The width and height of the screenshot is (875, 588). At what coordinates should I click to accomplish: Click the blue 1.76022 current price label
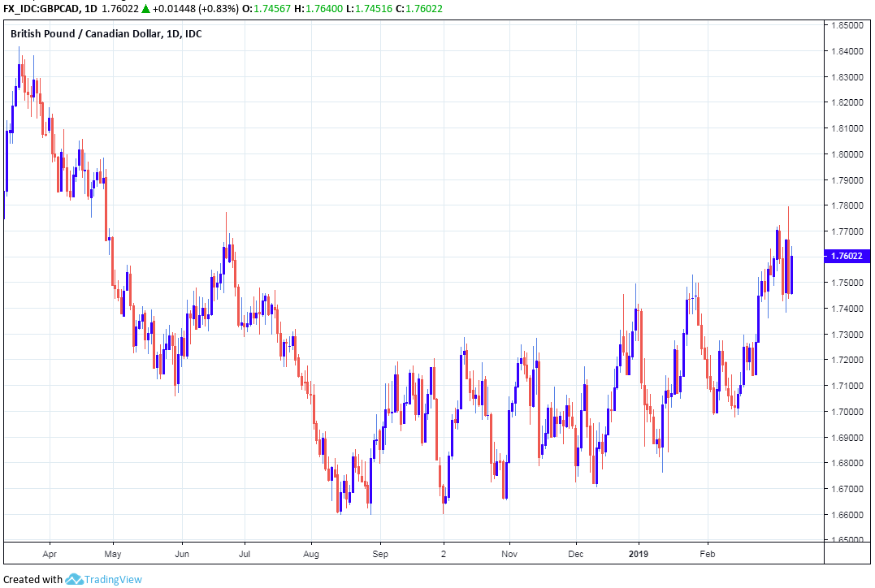point(847,257)
